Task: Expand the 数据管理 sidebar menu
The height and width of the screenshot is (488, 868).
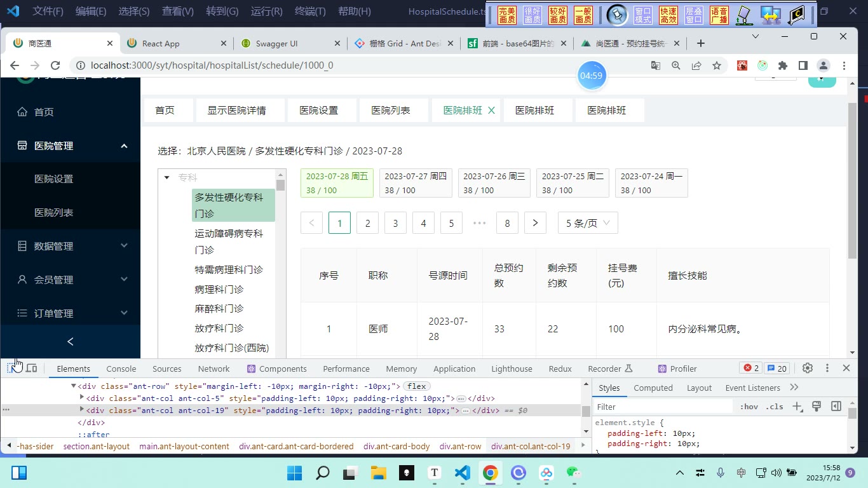Action: pyautogui.click(x=124, y=246)
